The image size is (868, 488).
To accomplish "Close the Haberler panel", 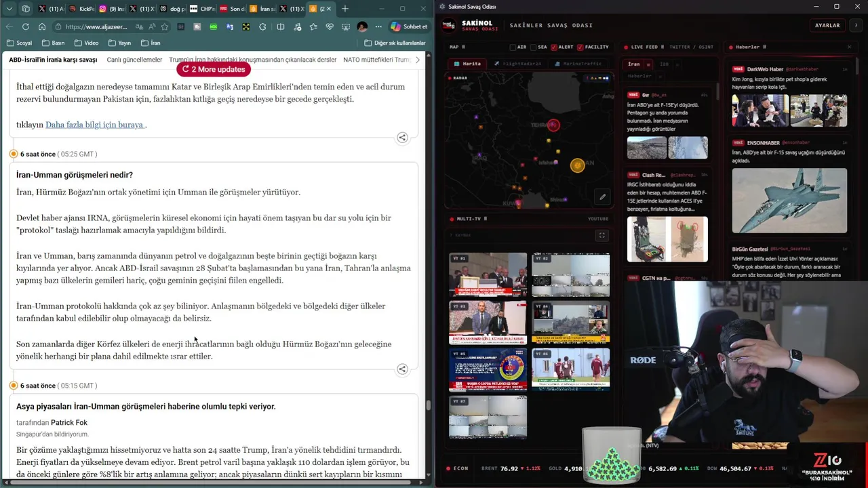I will click(x=849, y=47).
